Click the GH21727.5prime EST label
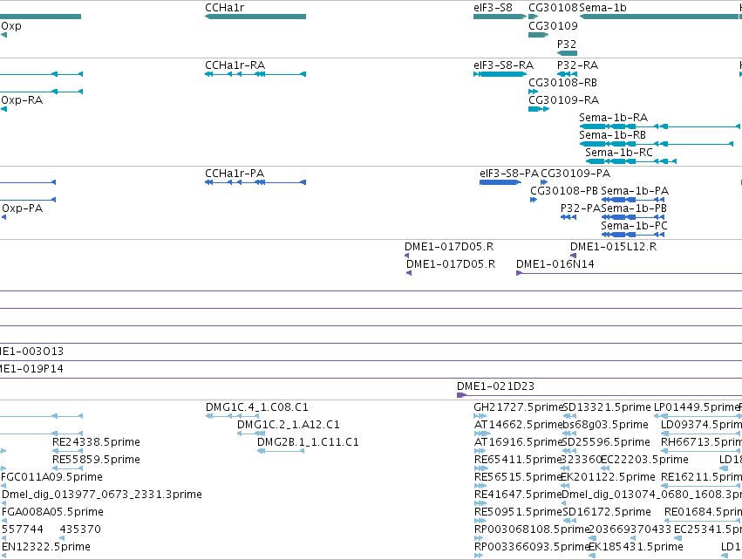The height and width of the screenshot is (560, 742). click(x=518, y=407)
